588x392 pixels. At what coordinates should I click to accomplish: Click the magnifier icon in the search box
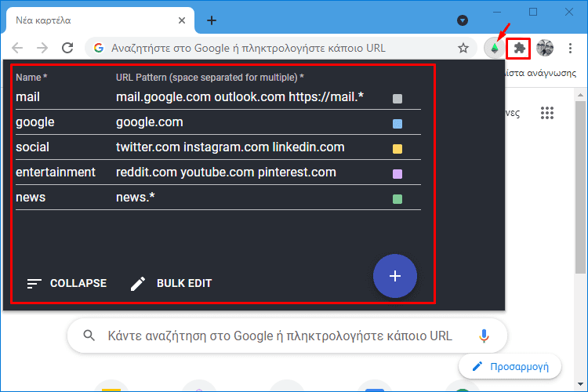(x=89, y=336)
